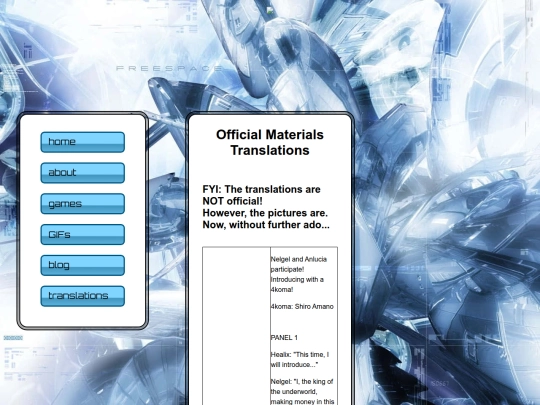Click 'Now, without further ado...' text
The image size is (540, 405).
click(x=266, y=225)
